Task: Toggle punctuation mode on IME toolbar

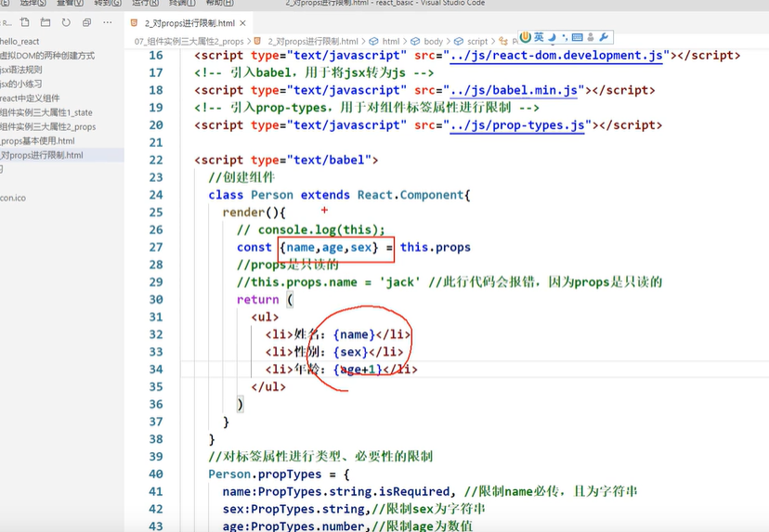Action: pyautogui.click(x=565, y=37)
